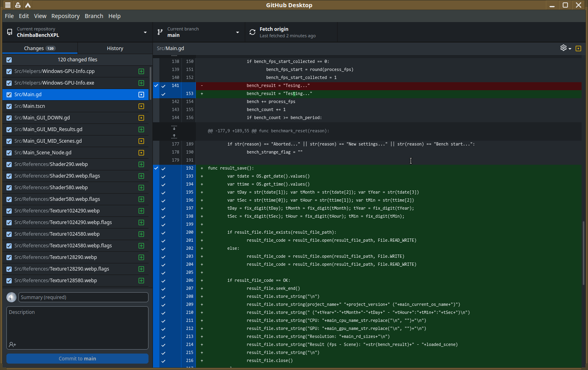Click the branch icon in Current branch

160,32
